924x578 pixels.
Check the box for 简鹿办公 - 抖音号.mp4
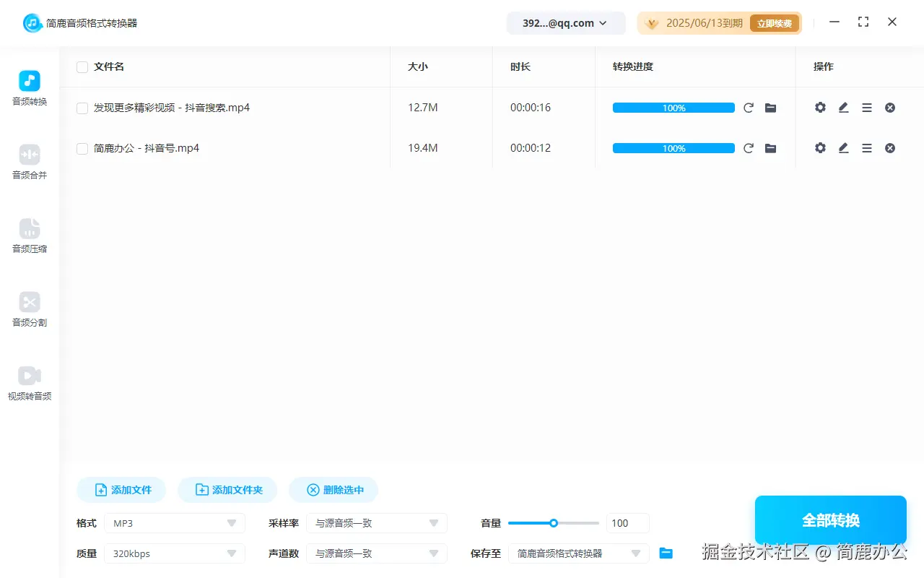click(x=82, y=149)
